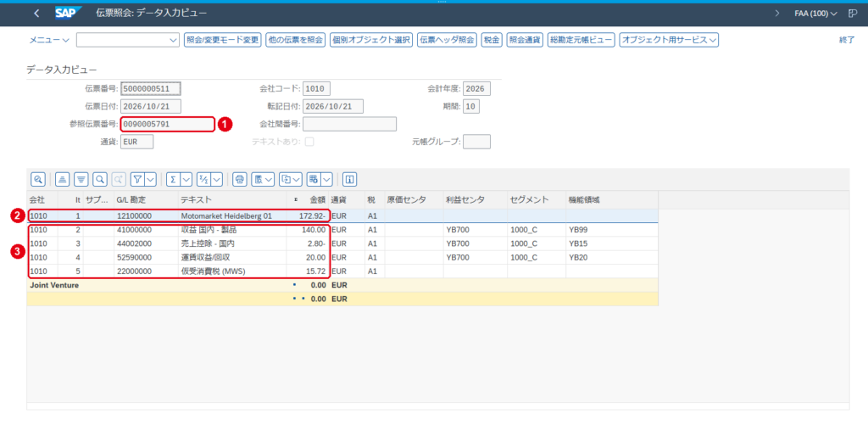
Task: Go back using the header back arrow
Action: [x=36, y=13]
